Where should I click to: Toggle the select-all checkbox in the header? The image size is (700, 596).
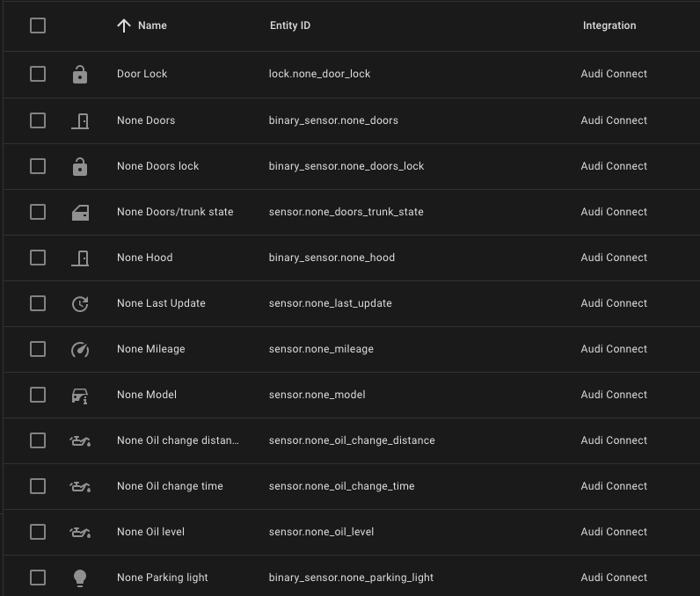38,25
